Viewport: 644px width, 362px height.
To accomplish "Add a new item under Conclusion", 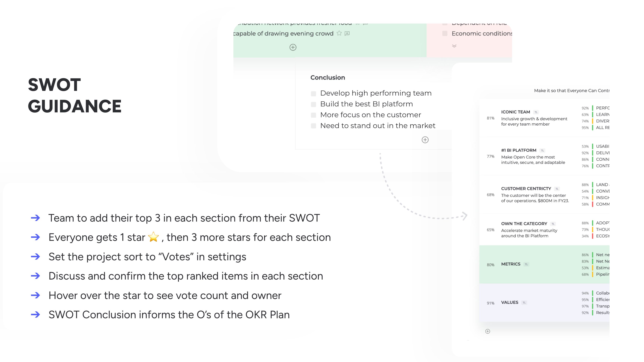I will [x=425, y=140].
